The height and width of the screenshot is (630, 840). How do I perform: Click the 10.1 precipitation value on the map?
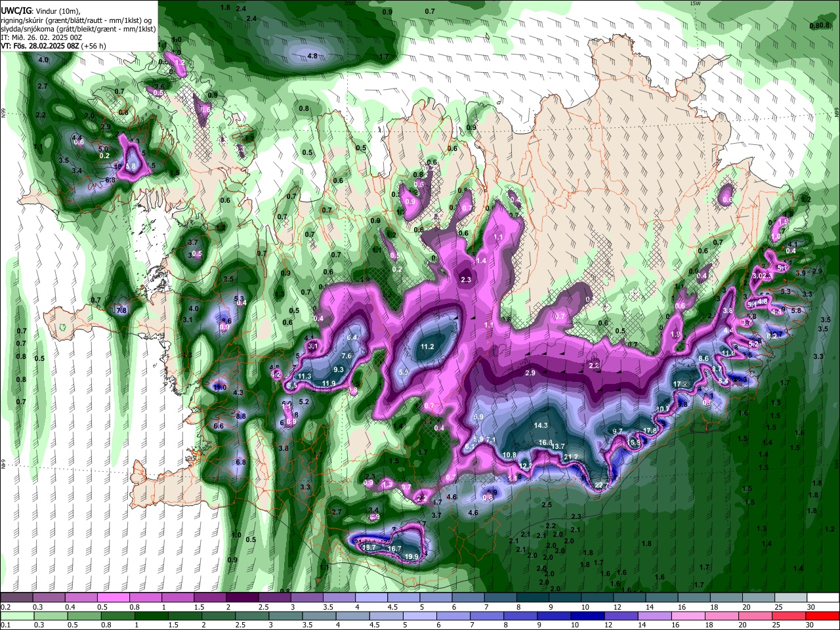coord(663,408)
